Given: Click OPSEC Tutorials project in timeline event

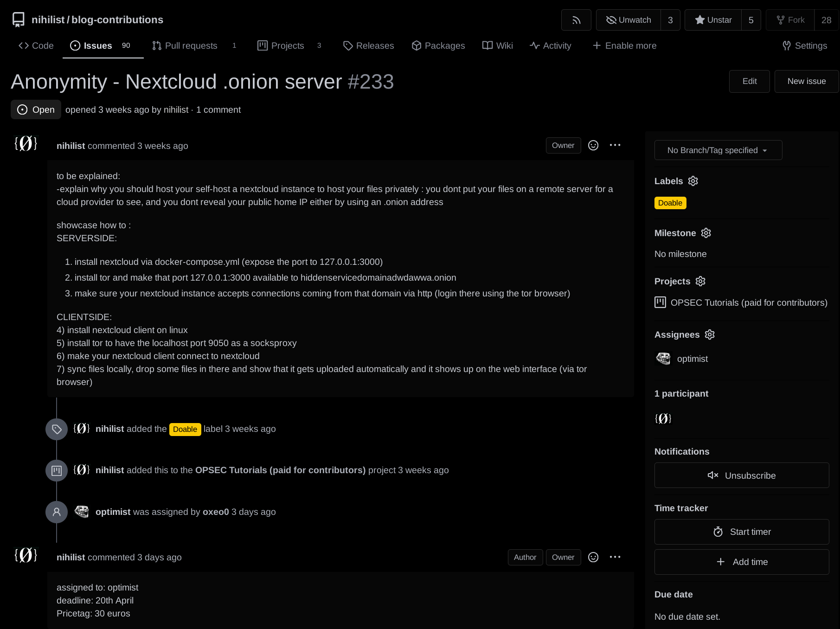Looking at the screenshot, I should click(280, 470).
